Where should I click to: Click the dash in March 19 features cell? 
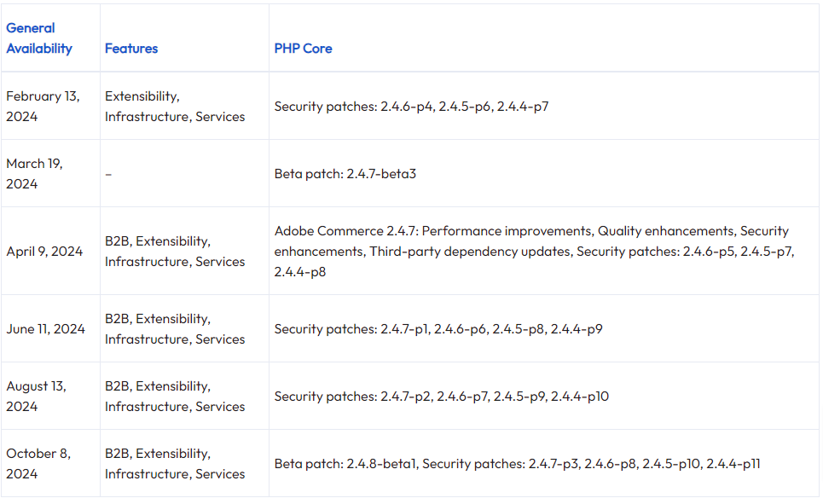point(108,174)
